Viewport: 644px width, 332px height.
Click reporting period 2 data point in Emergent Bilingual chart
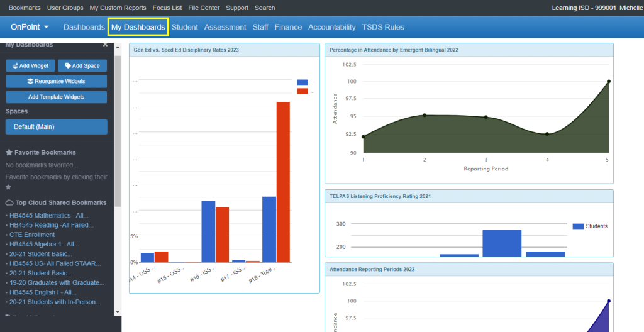coord(425,115)
